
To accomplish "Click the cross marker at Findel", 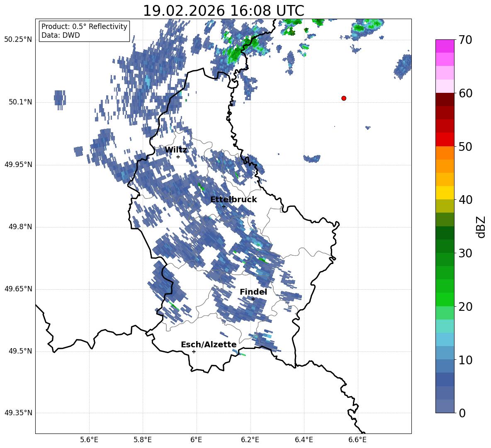I will tap(253, 299).
